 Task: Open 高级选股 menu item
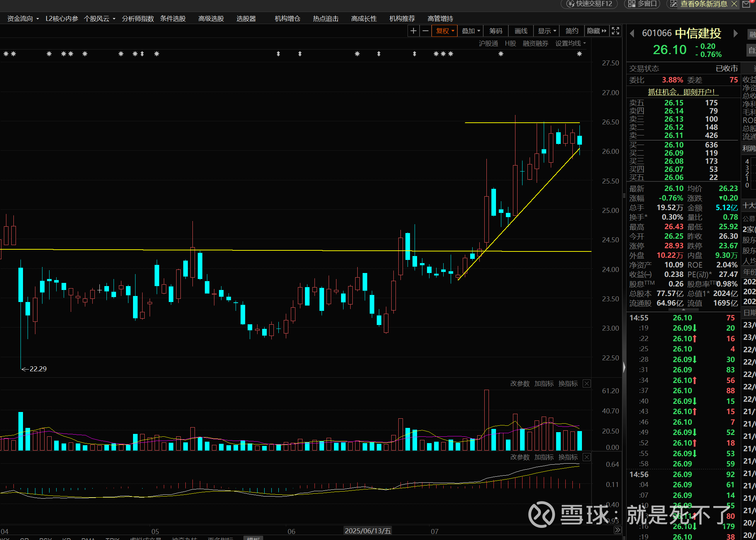tap(211, 18)
